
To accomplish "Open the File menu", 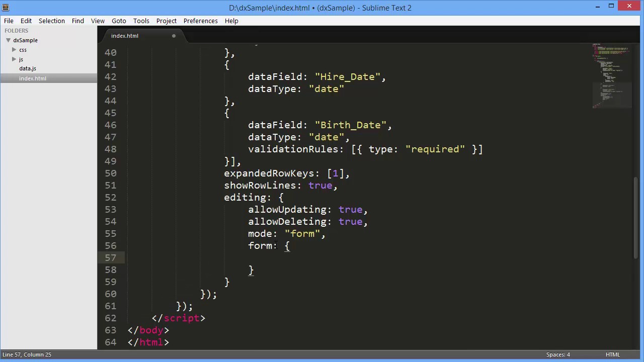I will (x=9, y=21).
